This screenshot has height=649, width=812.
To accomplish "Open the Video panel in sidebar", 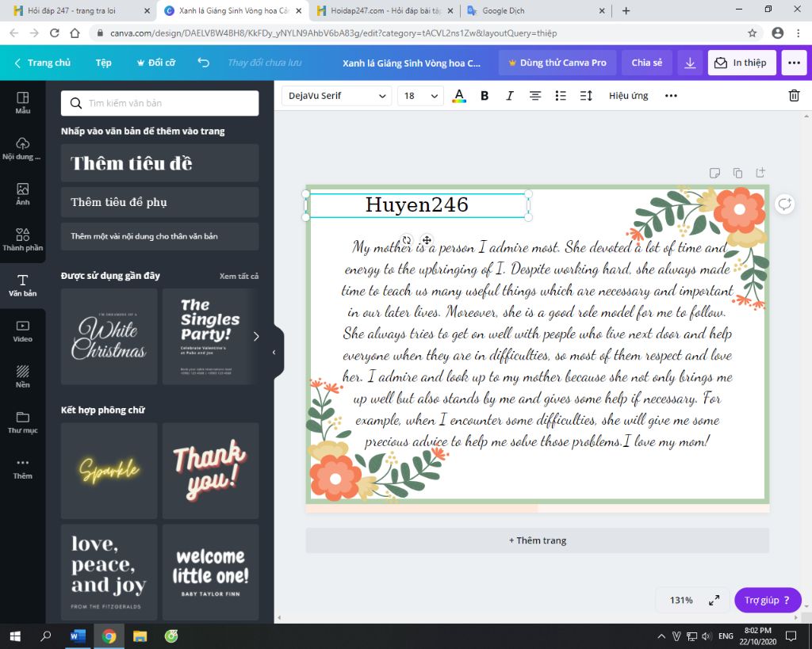I will [x=23, y=331].
